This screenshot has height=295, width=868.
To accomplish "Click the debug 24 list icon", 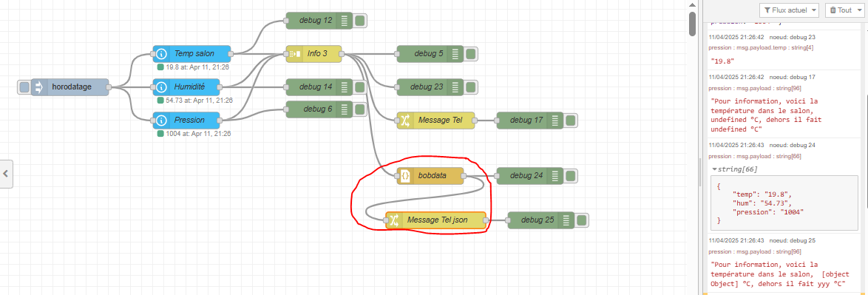I will point(555,175).
